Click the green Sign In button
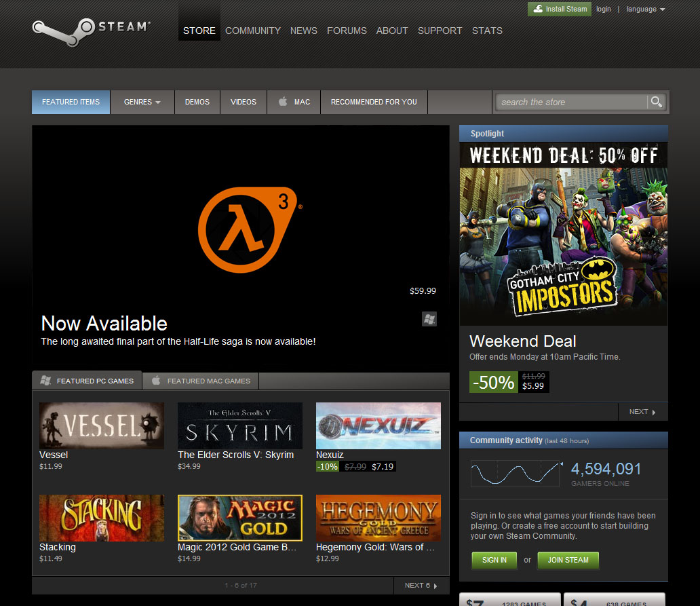This screenshot has width=700, height=606. (494, 560)
